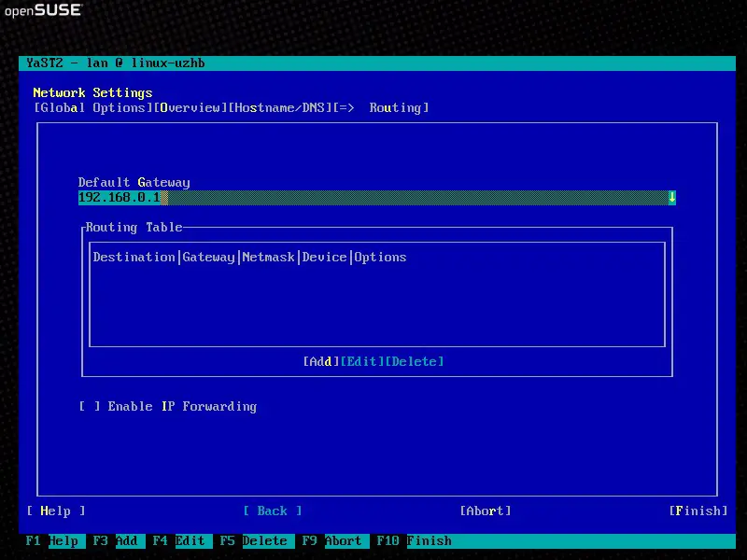Screen dimensions: 747x560
Task: Click the Default Gateway input field
Action: tap(372, 198)
